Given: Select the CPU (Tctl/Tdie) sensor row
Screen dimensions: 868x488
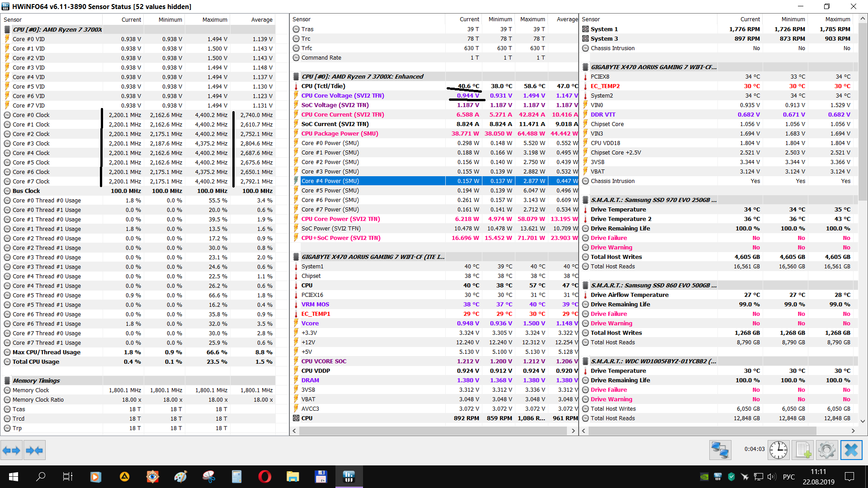Looking at the screenshot, I should [323, 86].
